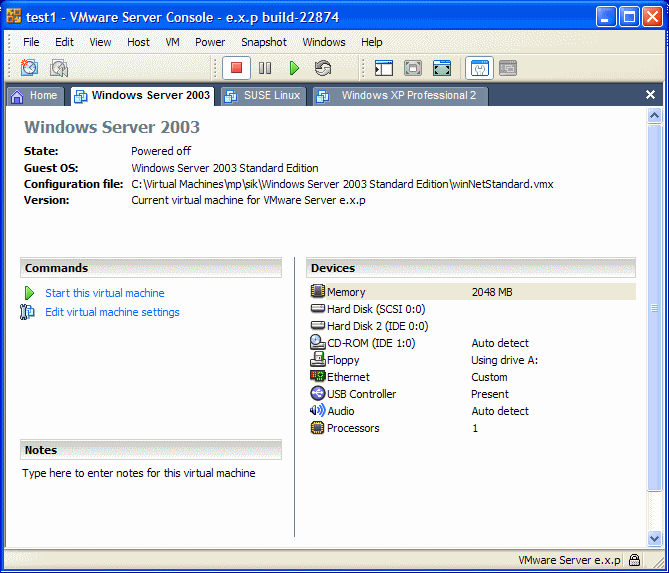This screenshot has width=669, height=573.
Task: Click the scrollbar down arrow
Action: point(654,538)
